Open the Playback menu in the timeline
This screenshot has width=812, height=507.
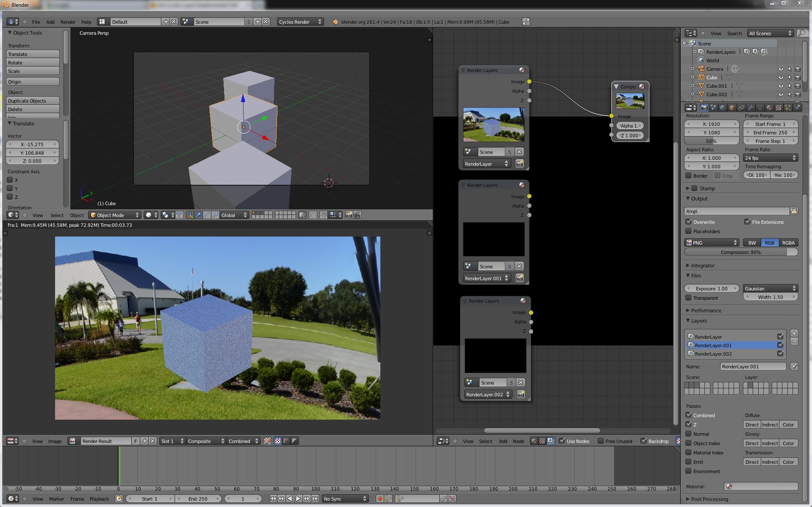click(99, 499)
